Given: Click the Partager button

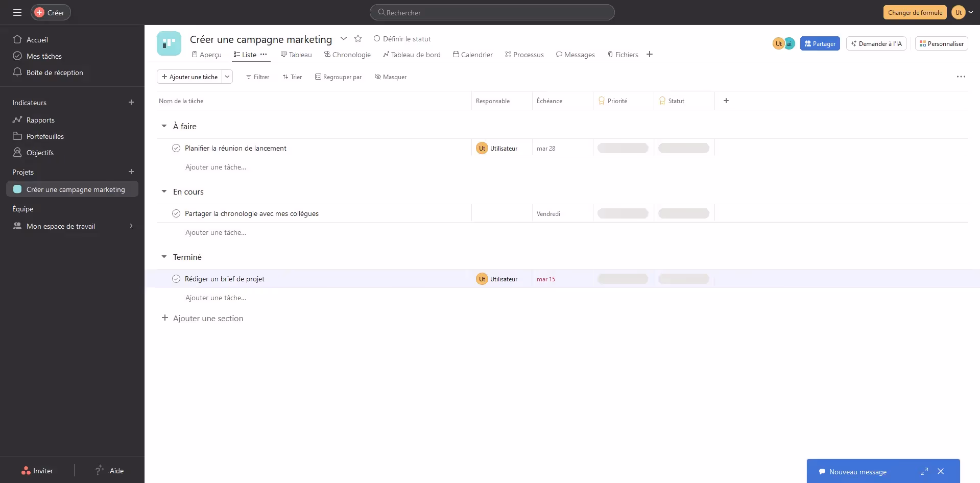Looking at the screenshot, I should (x=820, y=43).
